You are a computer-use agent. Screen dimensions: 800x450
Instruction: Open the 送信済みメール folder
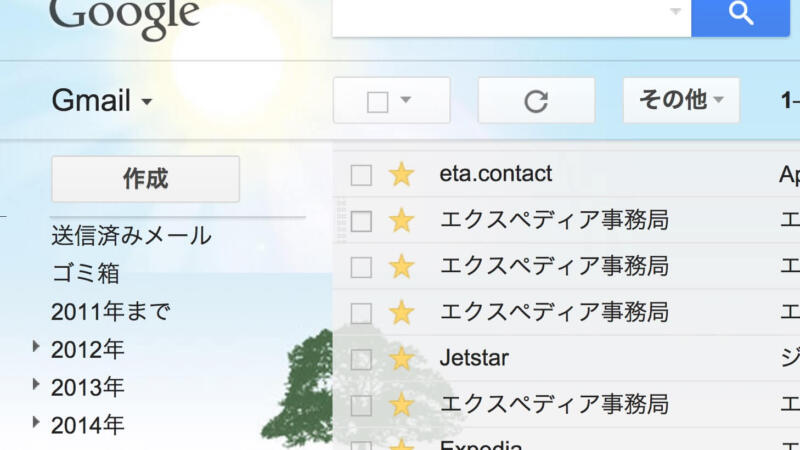[x=131, y=236]
